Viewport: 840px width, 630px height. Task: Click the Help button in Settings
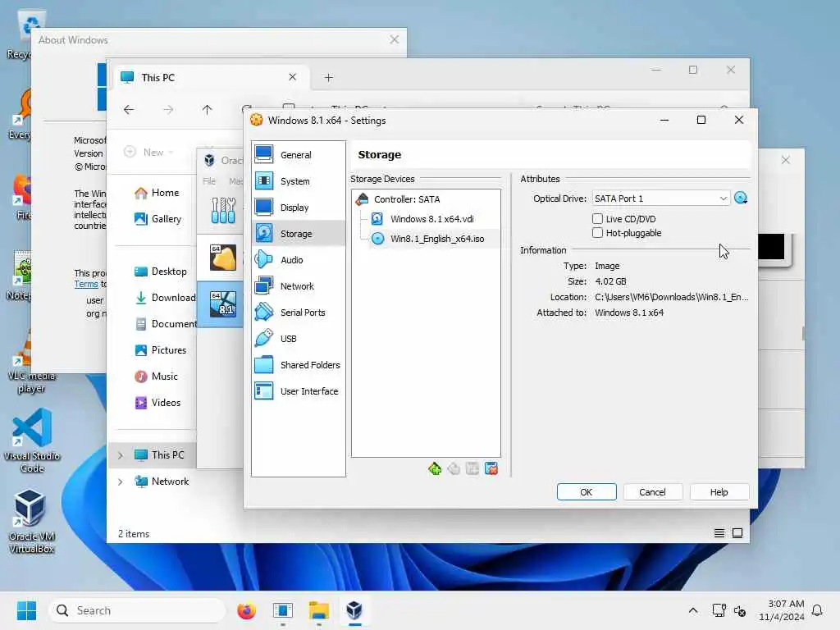[x=719, y=492]
